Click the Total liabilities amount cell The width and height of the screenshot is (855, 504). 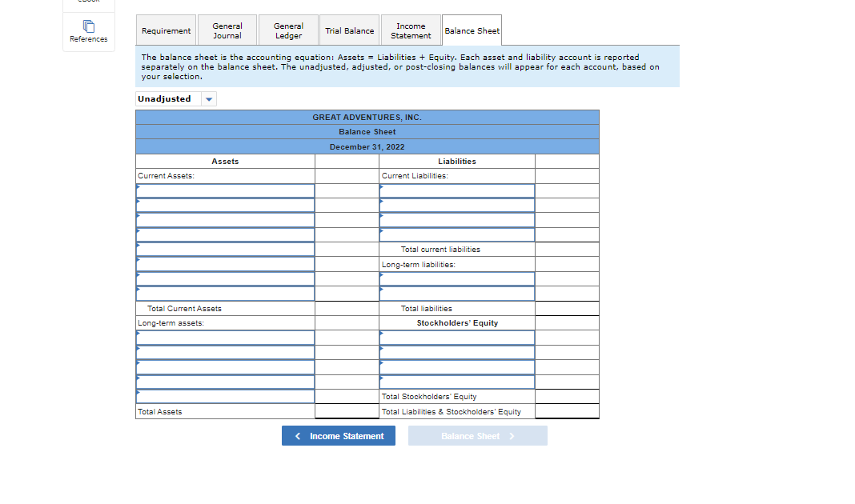pos(567,308)
